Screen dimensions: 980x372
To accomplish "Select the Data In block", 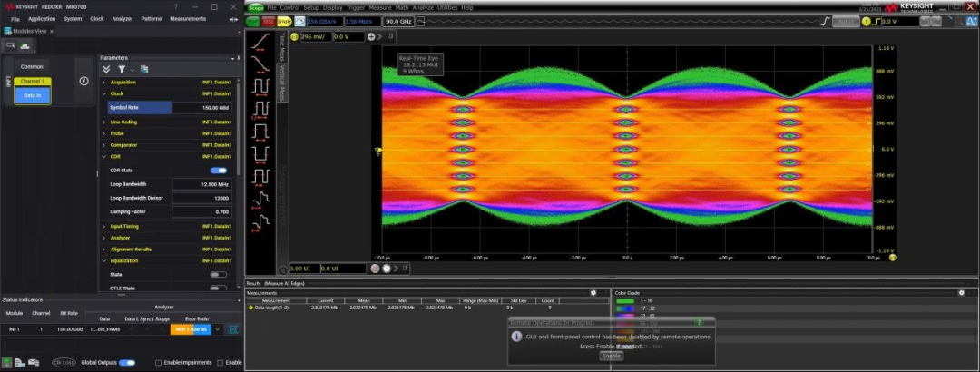I will click(x=33, y=95).
